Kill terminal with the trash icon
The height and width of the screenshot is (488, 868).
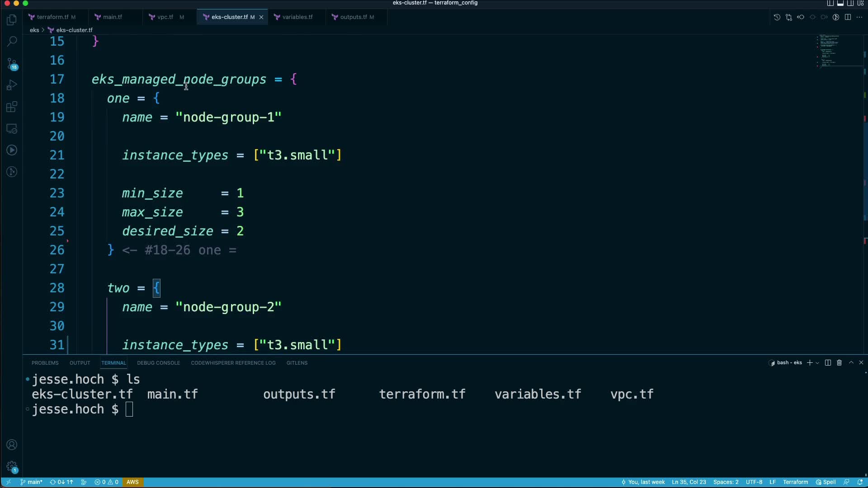pyautogui.click(x=840, y=363)
